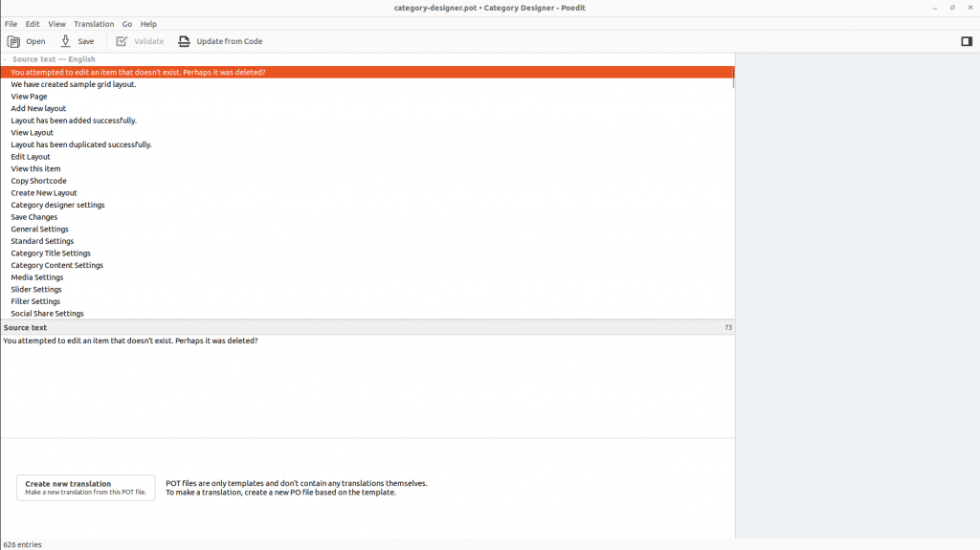Open the Help menu
The image size is (980, 550).
148,24
